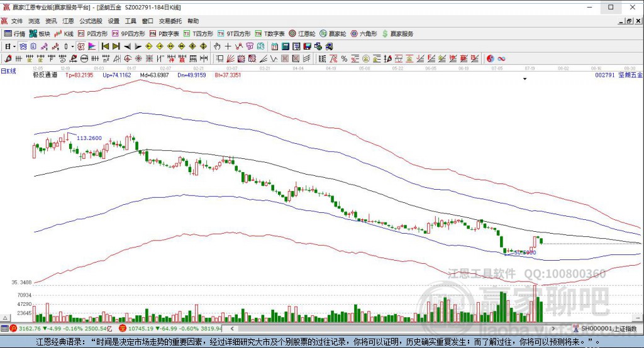Click the 极反通道 indicator label
Image resolution: width=644 pixels, height=348 pixels.
(45, 75)
